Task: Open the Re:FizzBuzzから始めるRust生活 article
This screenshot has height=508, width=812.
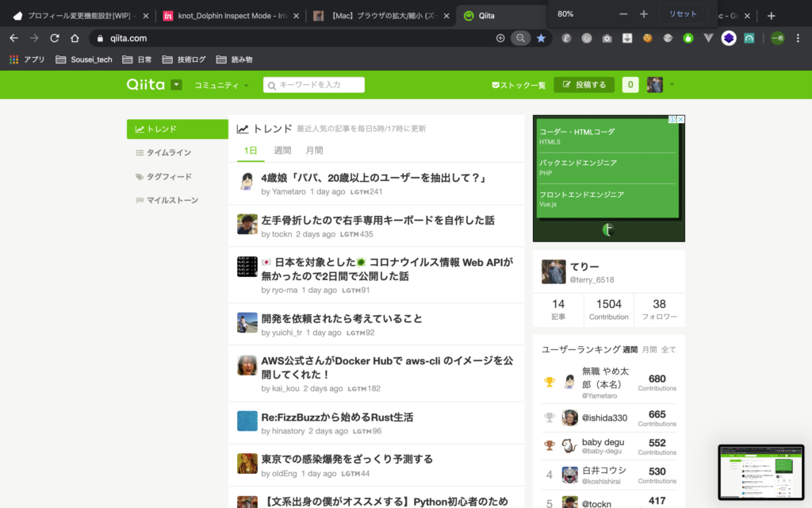Action: (337, 418)
